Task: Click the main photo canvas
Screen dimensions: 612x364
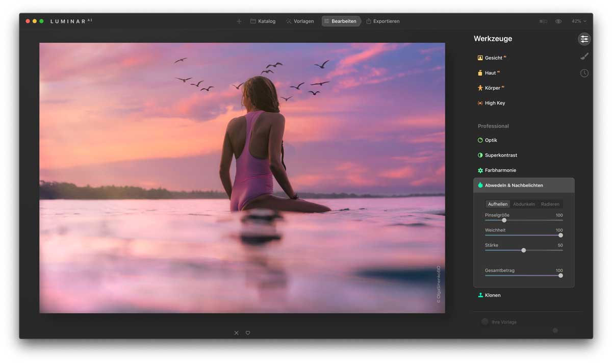Action: click(242, 178)
